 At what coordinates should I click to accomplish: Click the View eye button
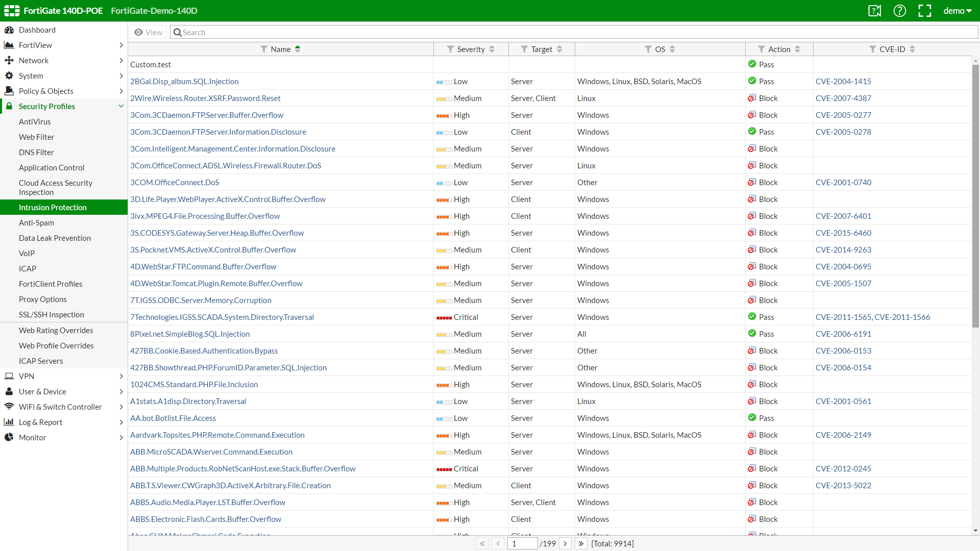coord(149,32)
